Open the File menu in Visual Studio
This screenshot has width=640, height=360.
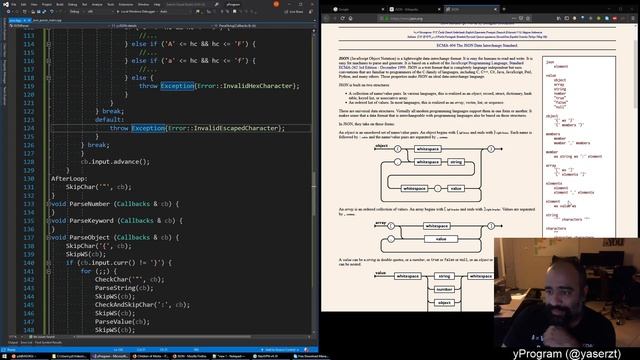click(x=13, y=4)
